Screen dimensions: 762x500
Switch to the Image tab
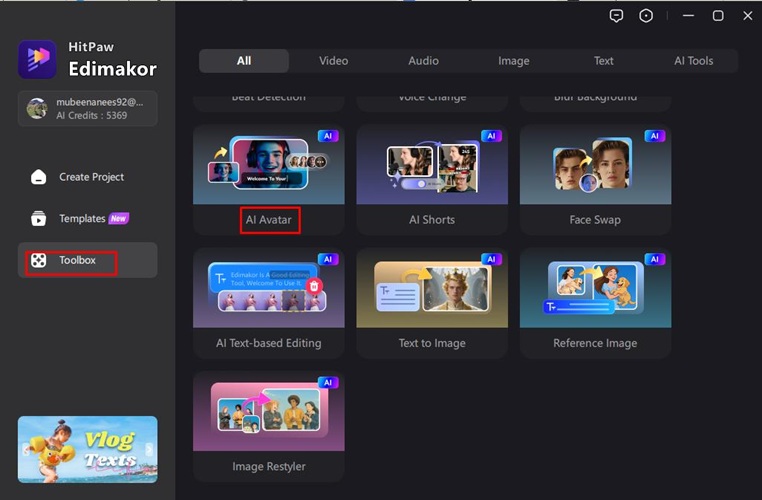(x=514, y=61)
